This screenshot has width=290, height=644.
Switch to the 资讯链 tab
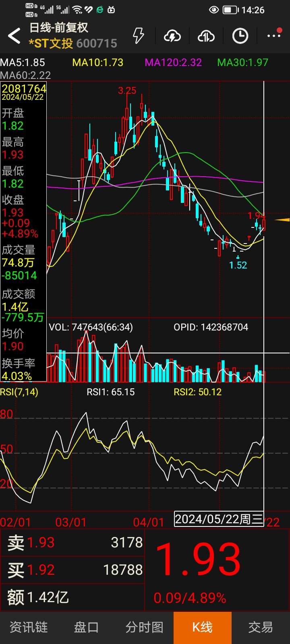pos(29,627)
